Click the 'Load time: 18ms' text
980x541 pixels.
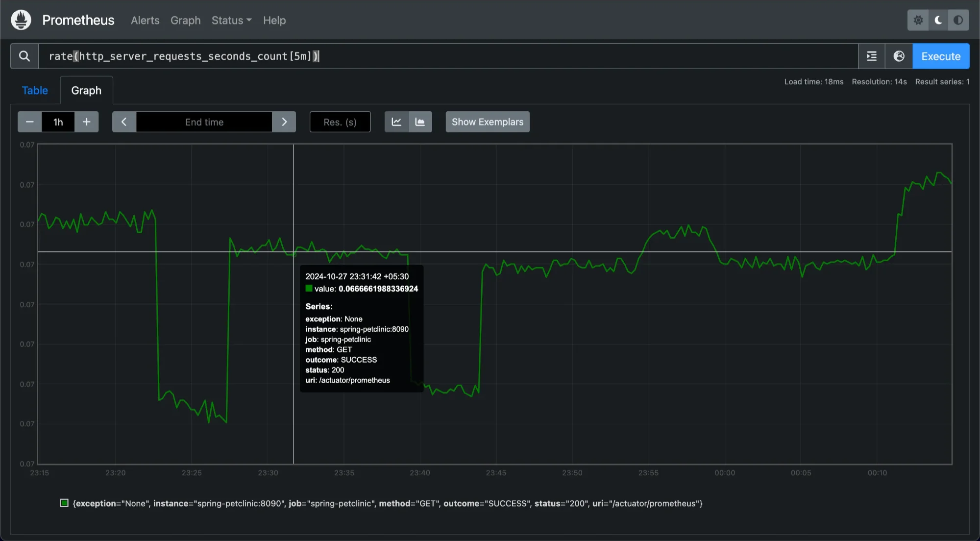pyautogui.click(x=814, y=82)
